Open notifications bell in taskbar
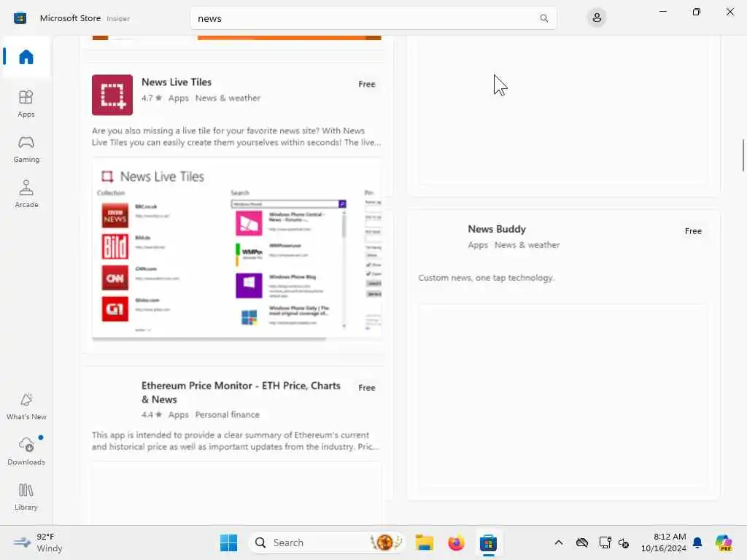Image resolution: width=747 pixels, height=560 pixels. [x=697, y=542]
